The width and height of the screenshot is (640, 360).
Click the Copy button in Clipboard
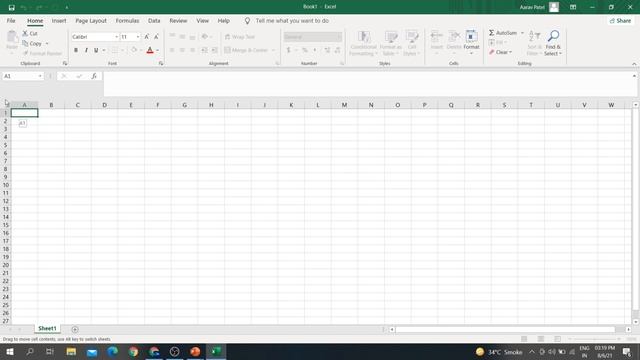32,43
